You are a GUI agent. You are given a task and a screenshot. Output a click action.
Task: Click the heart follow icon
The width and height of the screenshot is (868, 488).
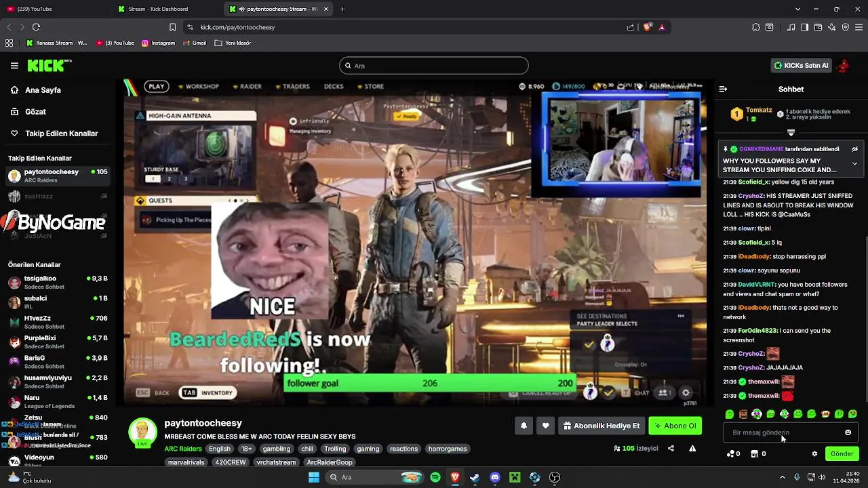coord(545,426)
